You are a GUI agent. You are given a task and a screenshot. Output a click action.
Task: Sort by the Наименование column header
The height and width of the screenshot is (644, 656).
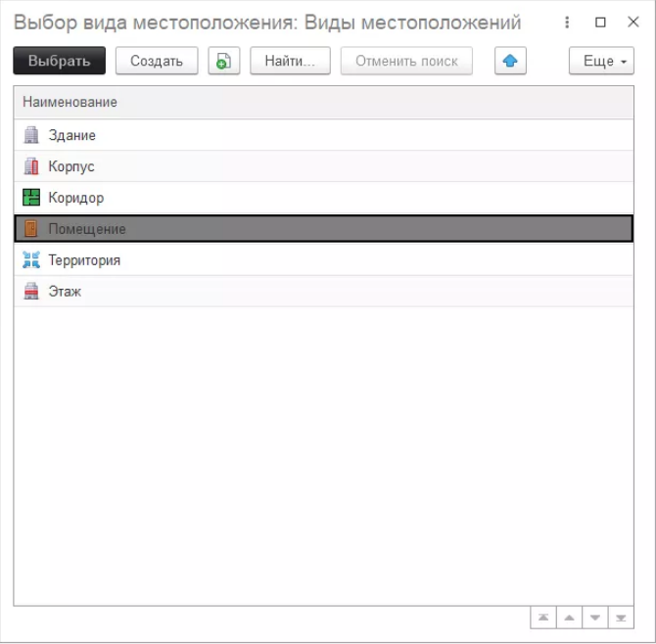tap(70, 102)
